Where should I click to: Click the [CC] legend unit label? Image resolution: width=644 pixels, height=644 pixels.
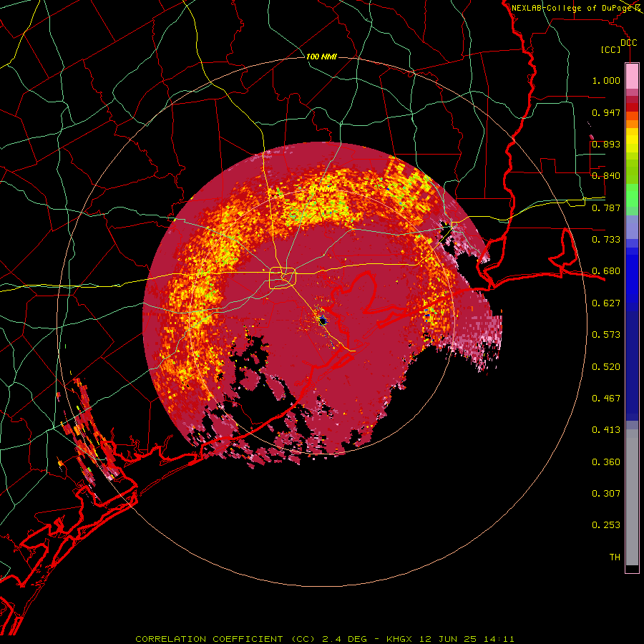610,49
